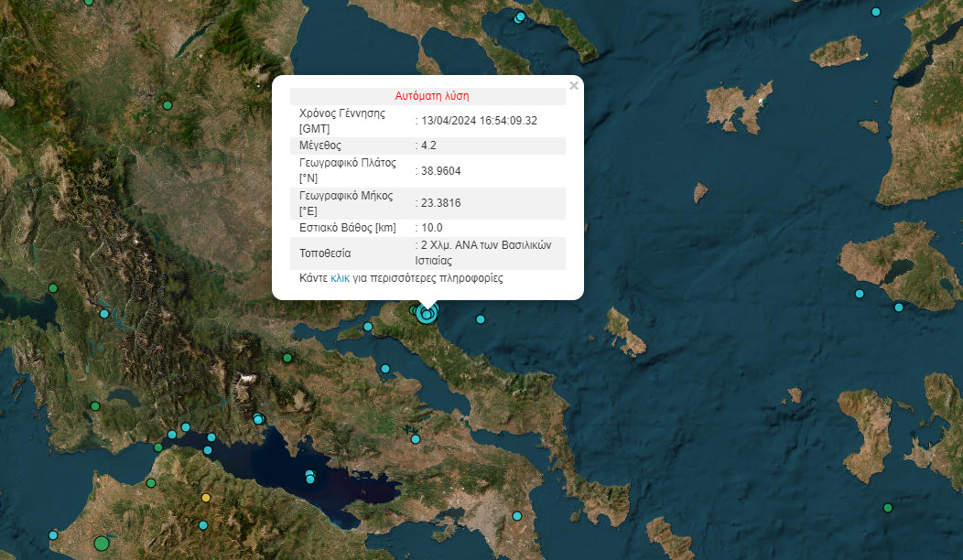Open the cyan marker near Athens
This screenshot has width=963, height=560.
(x=517, y=516)
